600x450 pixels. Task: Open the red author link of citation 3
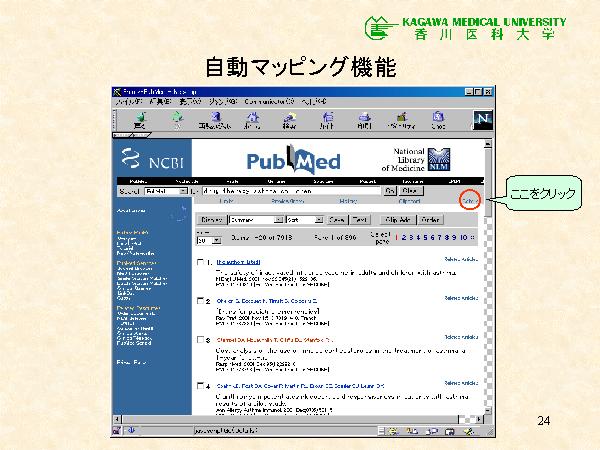click(274, 340)
